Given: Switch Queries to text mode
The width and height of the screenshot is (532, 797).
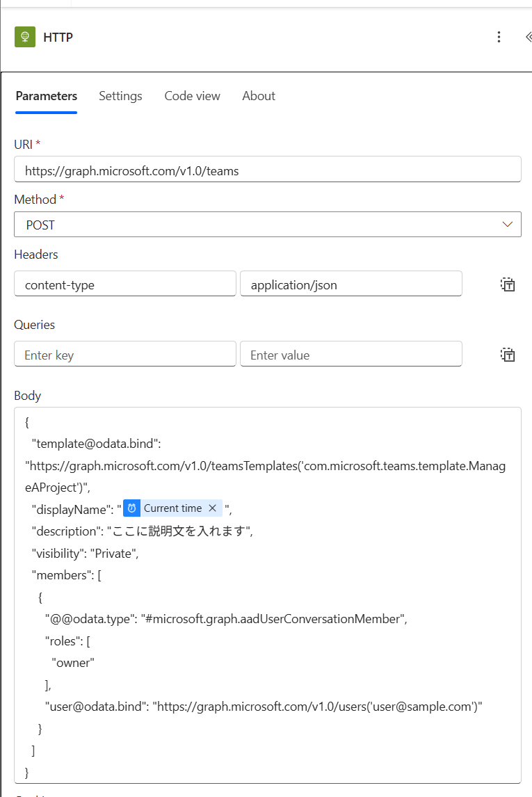Looking at the screenshot, I should [508, 354].
